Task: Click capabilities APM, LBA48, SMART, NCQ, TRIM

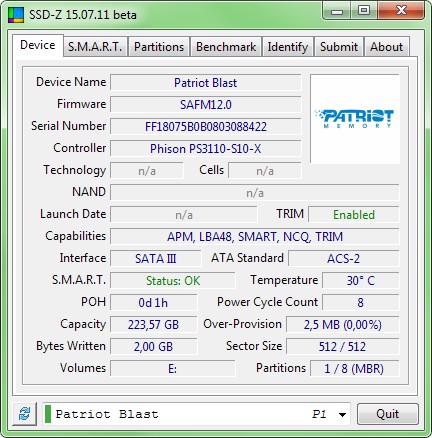Action: pos(255,237)
